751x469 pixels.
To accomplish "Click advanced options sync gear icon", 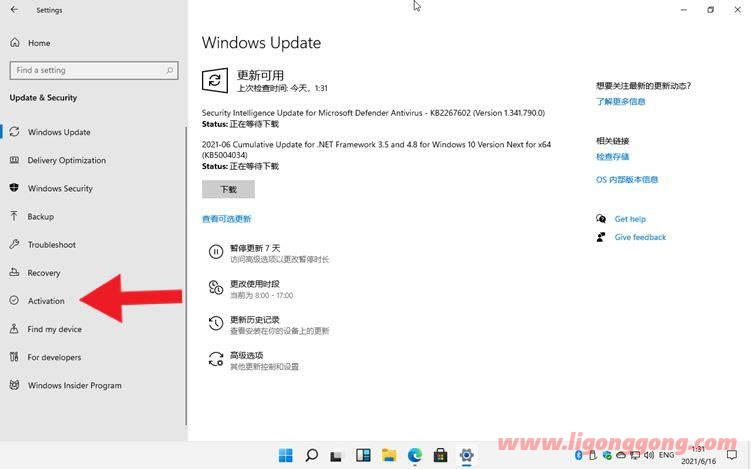I will pyautogui.click(x=216, y=359).
